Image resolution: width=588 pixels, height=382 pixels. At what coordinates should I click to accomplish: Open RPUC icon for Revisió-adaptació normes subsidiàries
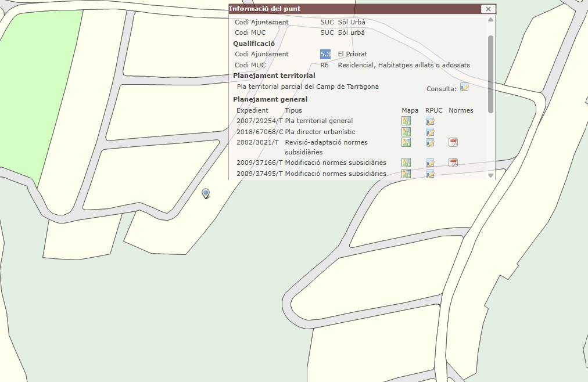(430, 143)
